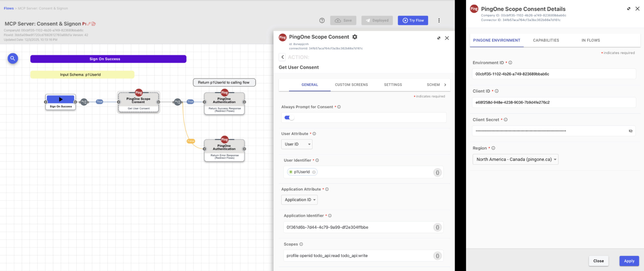
Task: Open the User Attribute dropdown showing User ID
Action: (x=297, y=144)
